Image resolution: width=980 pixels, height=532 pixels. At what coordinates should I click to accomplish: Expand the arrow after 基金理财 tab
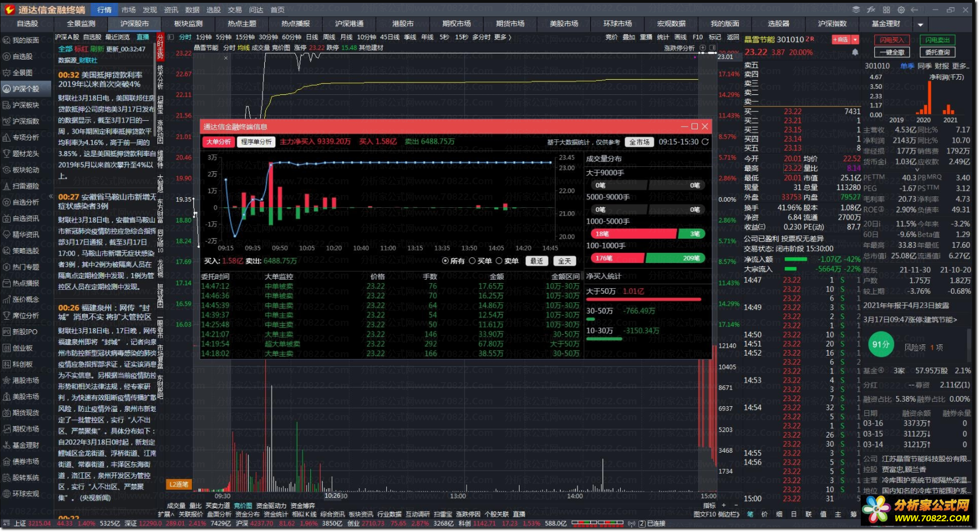tap(920, 24)
